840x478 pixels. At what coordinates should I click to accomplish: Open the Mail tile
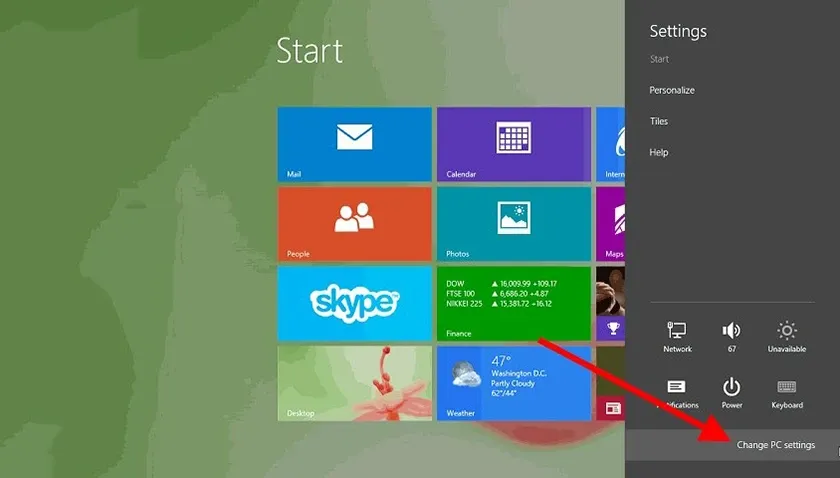pos(354,144)
